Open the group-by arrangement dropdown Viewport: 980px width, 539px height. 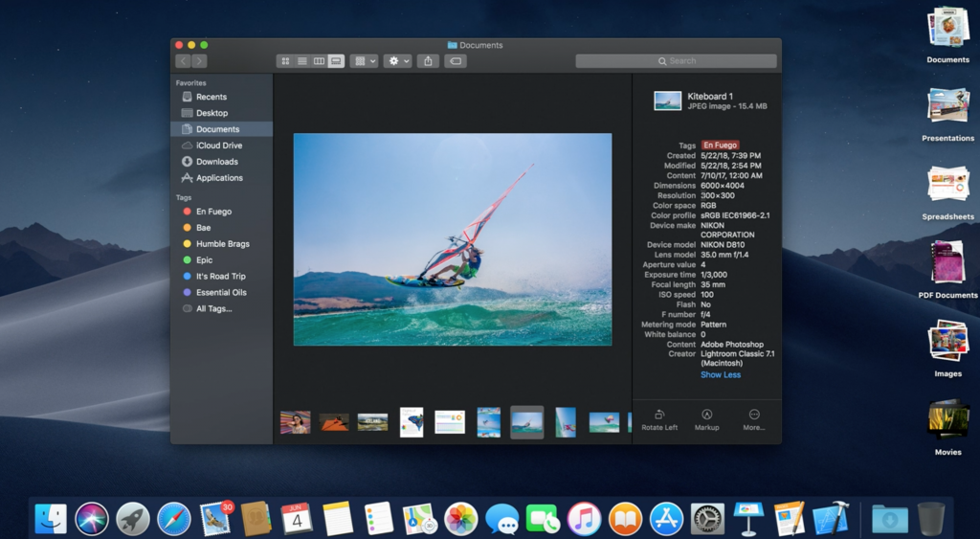[364, 61]
